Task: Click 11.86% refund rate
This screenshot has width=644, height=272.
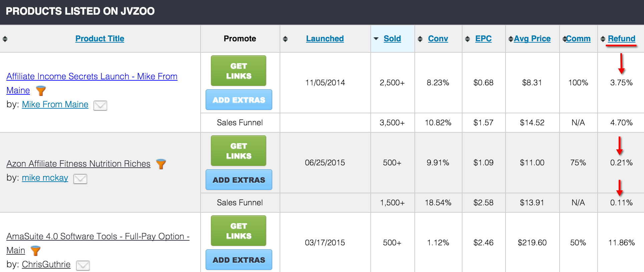Action: (x=621, y=243)
